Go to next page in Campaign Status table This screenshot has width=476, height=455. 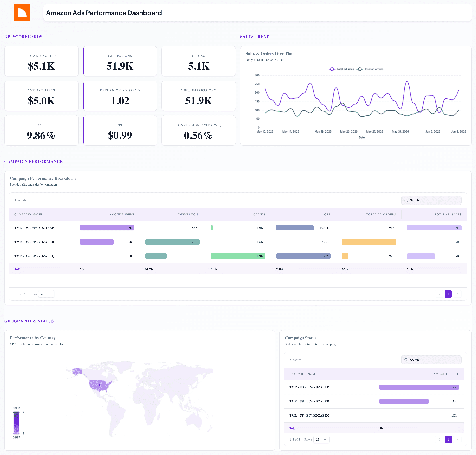(457, 440)
